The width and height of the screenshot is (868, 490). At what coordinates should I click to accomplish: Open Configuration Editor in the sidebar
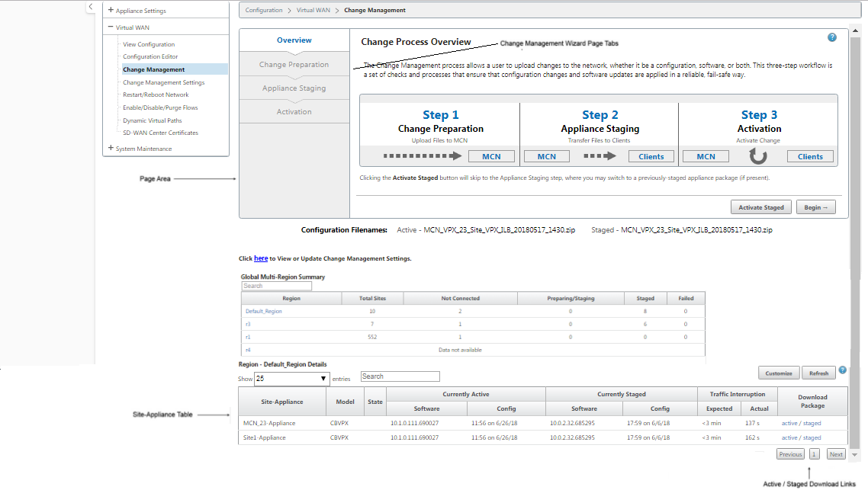(150, 56)
